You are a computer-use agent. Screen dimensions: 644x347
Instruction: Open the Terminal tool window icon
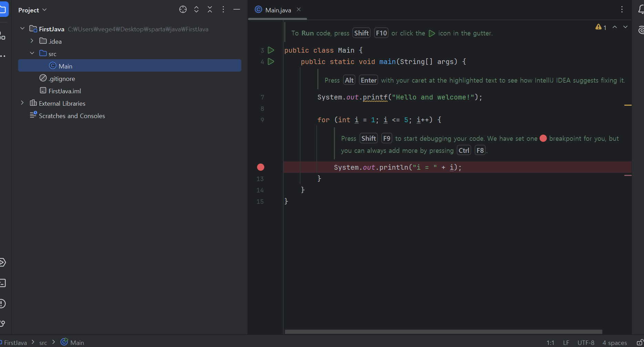[2, 283]
